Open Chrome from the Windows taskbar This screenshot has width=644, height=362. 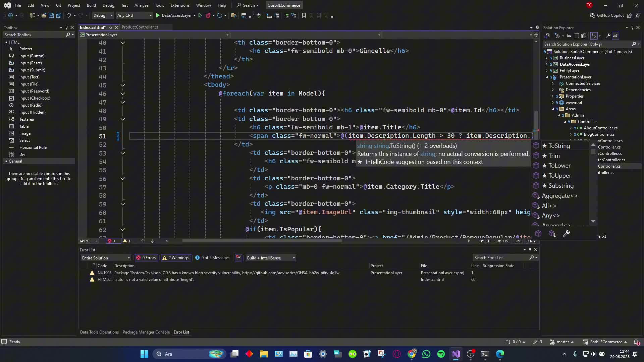pos(412,354)
